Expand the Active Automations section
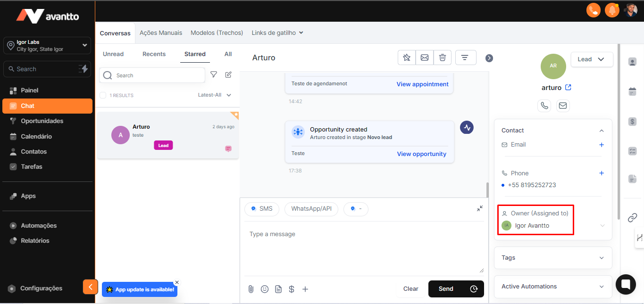Viewport: 644px width, 304px height. pyautogui.click(x=553, y=287)
